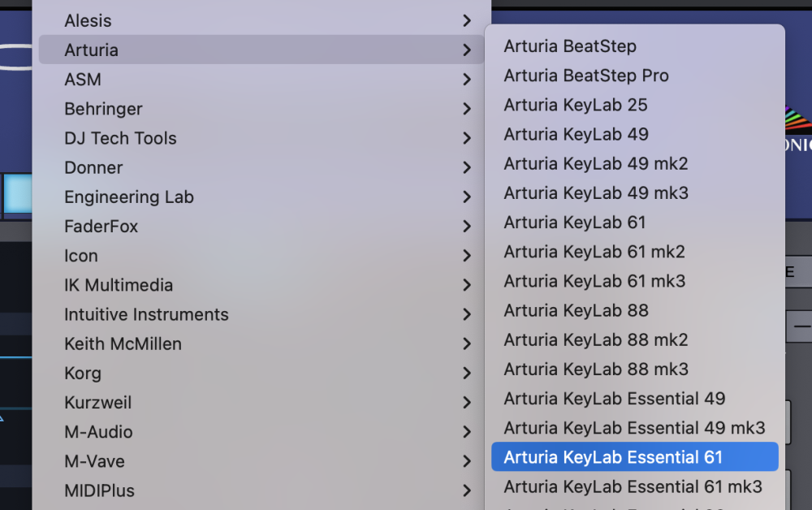This screenshot has height=510, width=812.
Task: Open the FaderFox manufacturer entry
Action: [x=101, y=227]
